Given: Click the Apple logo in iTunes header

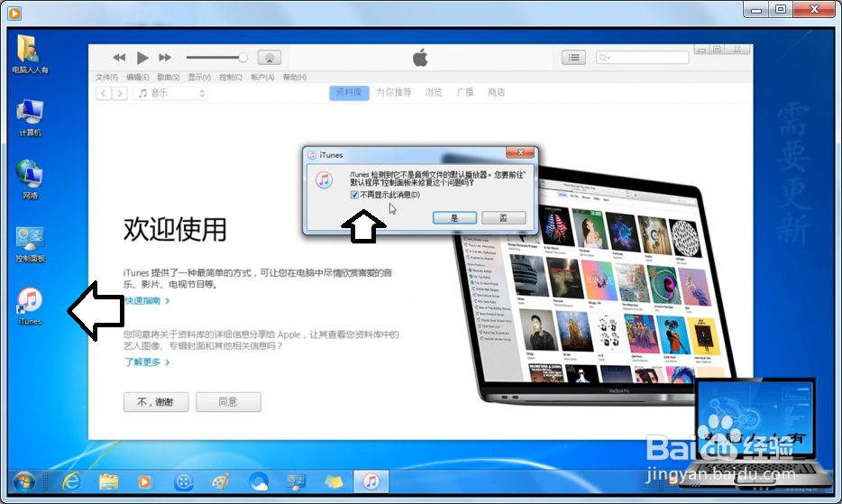Looking at the screenshot, I should pyautogui.click(x=420, y=58).
